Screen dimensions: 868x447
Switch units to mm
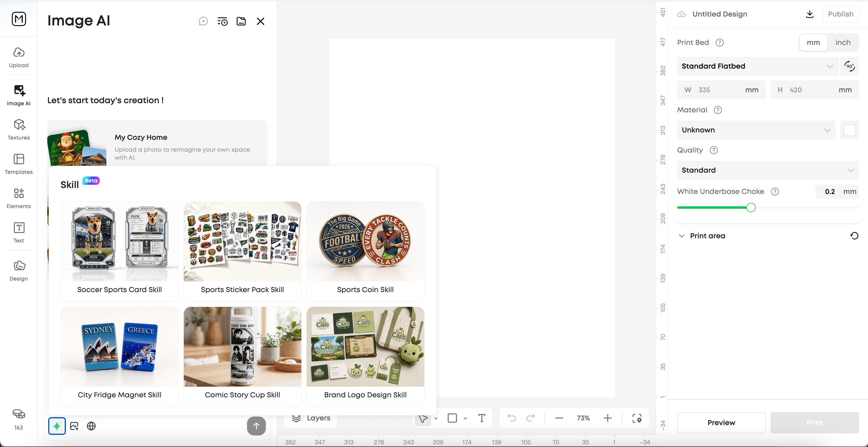click(x=813, y=43)
